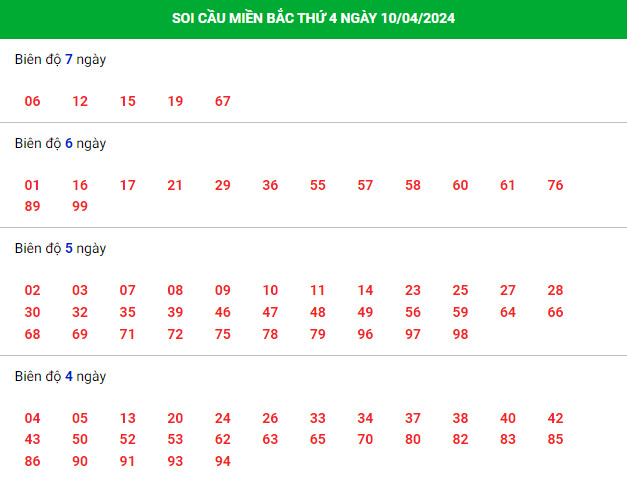Click number 06 in the 7-day section
The width and height of the screenshot is (627, 480).
point(32,101)
